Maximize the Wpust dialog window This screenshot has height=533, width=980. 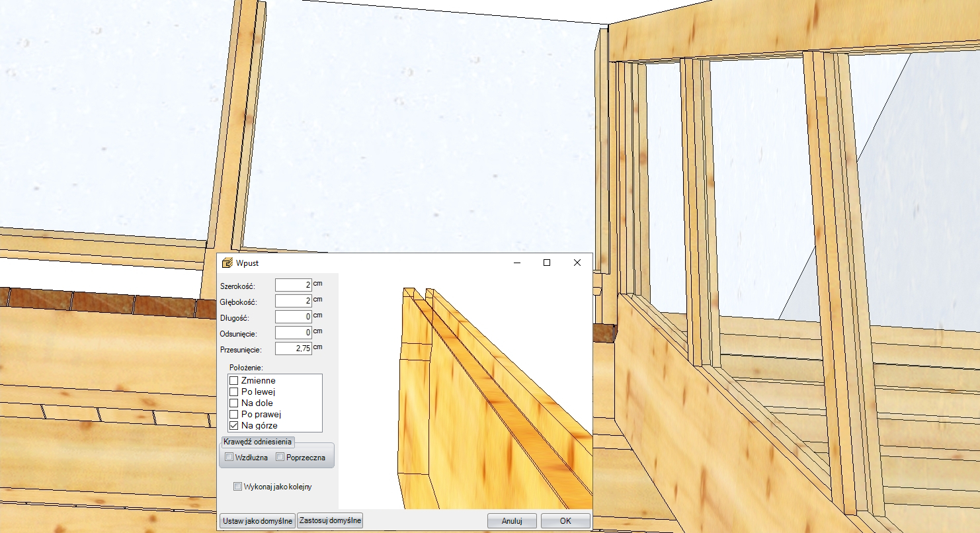547,263
